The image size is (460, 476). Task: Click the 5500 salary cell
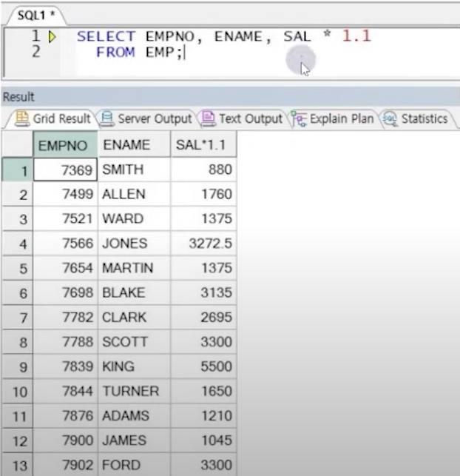point(204,366)
